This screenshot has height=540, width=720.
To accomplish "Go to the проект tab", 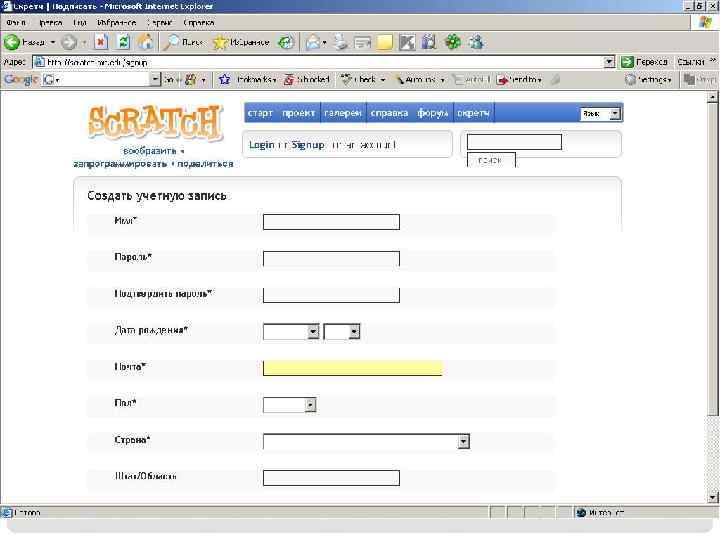I will tap(298, 113).
